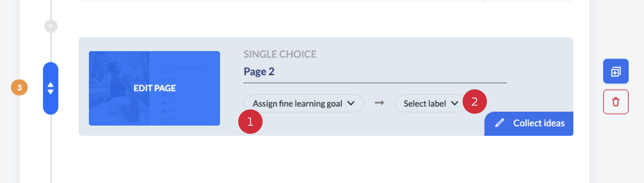Click the duplicate page icon
Viewport: 644px width, 183px height.
(616, 72)
